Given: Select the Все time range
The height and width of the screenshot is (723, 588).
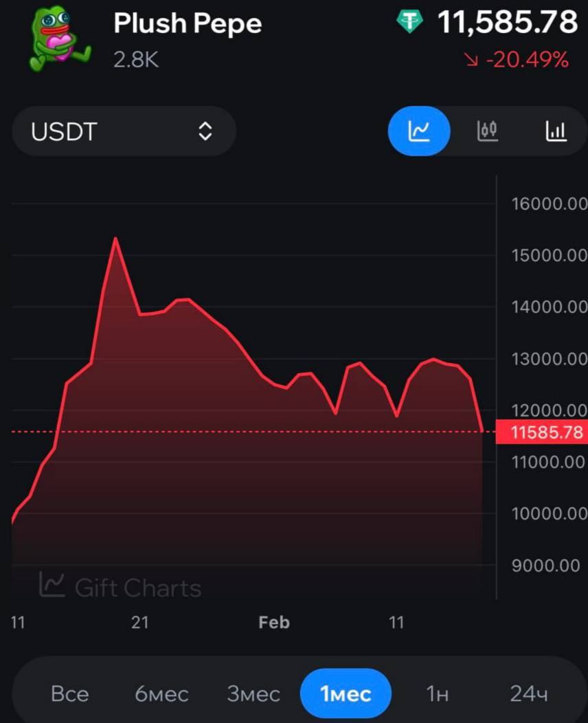Looking at the screenshot, I should click(x=69, y=693).
